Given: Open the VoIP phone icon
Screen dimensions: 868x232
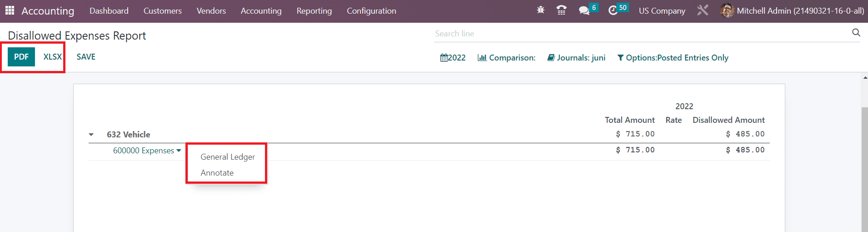Looking at the screenshot, I should click(561, 10).
